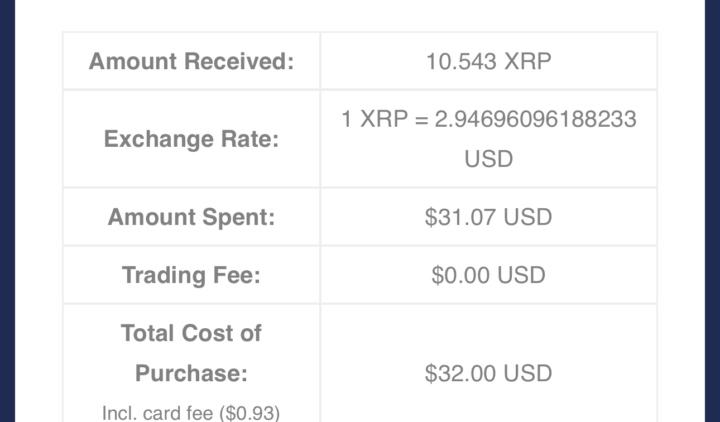Click the equals sign in the exchange rate
The image size is (720, 422).
pyautogui.click(x=418, y=120)
